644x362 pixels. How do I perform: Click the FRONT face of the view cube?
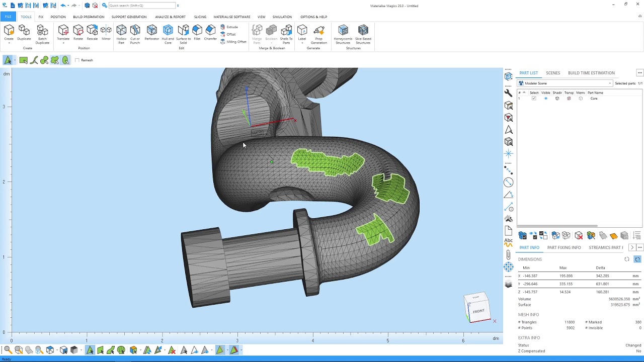pyautogui.click(x=478, y=311)
